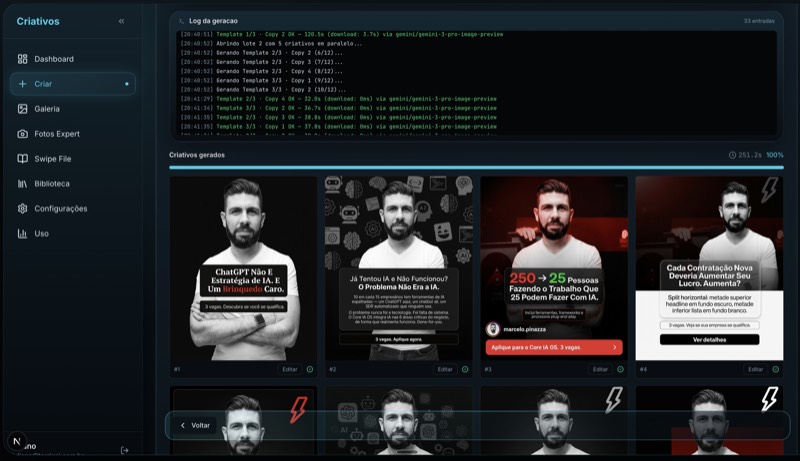
Task: Click the Galeria image icon
Action: [x=22, y=109]
